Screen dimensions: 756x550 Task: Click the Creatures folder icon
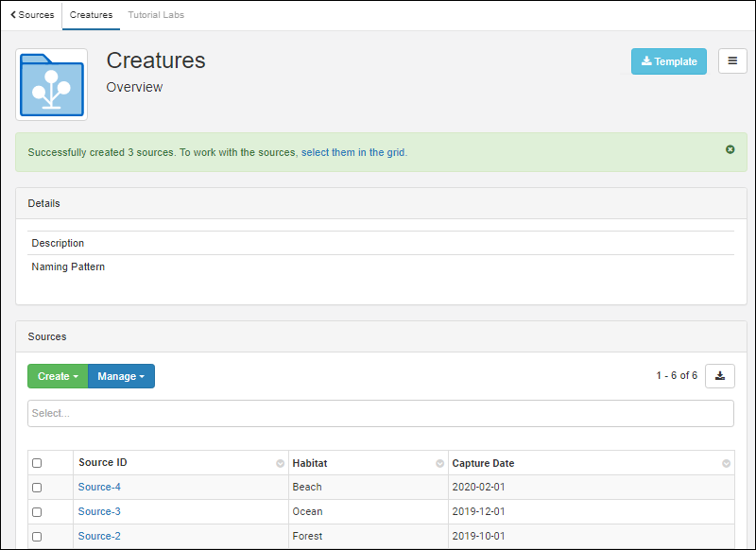click(x=52, y=85)
